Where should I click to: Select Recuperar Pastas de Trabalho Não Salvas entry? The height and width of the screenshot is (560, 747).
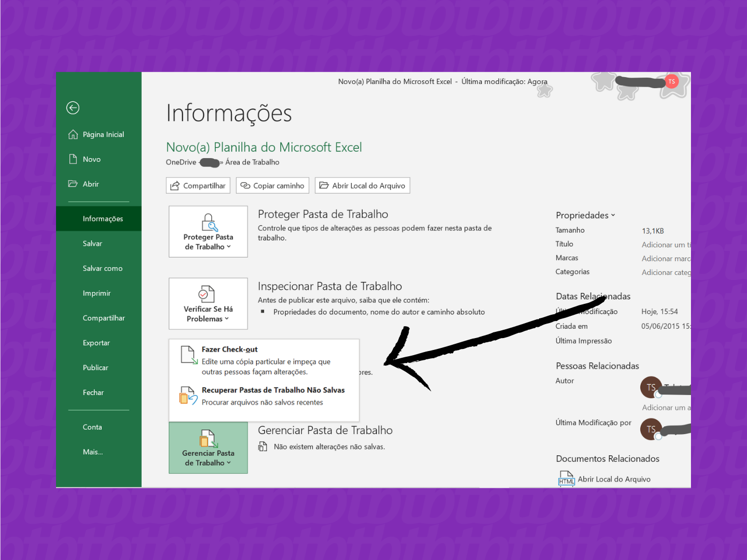point(264,396)
